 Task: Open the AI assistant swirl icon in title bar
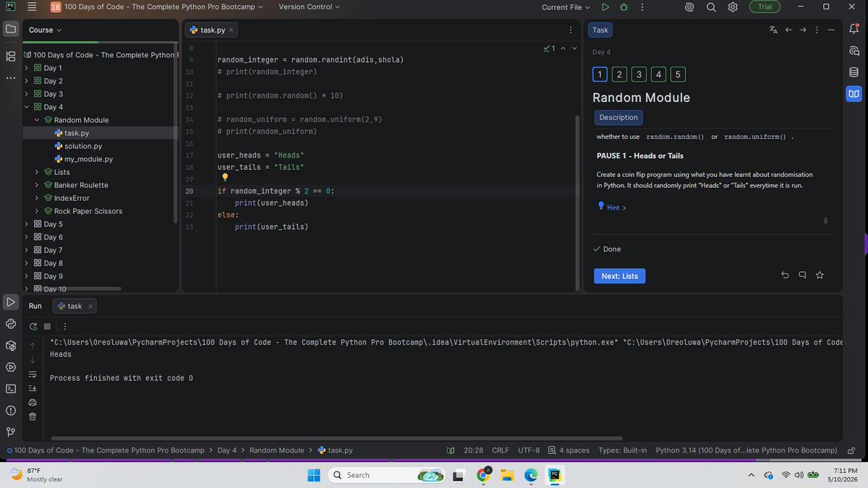690,7
